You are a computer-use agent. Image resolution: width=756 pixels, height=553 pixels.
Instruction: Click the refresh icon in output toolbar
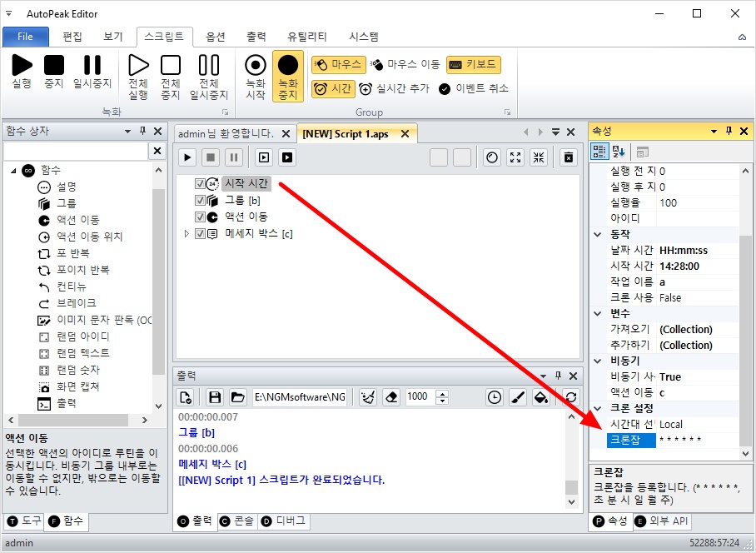tap(571, 397)
